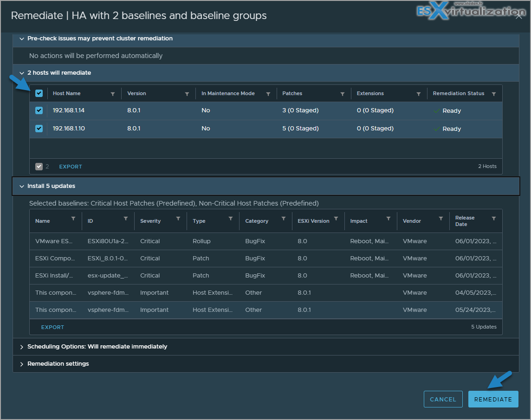Sort updates by Release Date header
The width and height of the screenshot is (531, 420).
click(465, 221)
